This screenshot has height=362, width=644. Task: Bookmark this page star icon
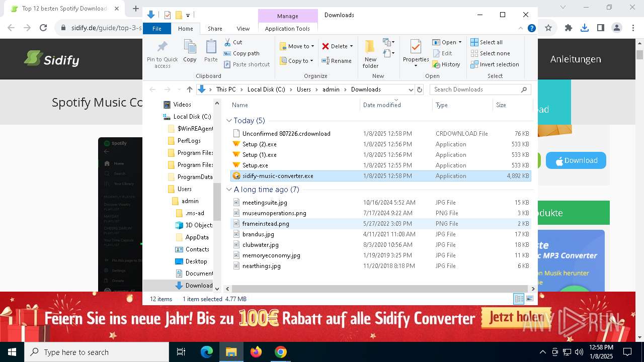click(x=548, y=28)
